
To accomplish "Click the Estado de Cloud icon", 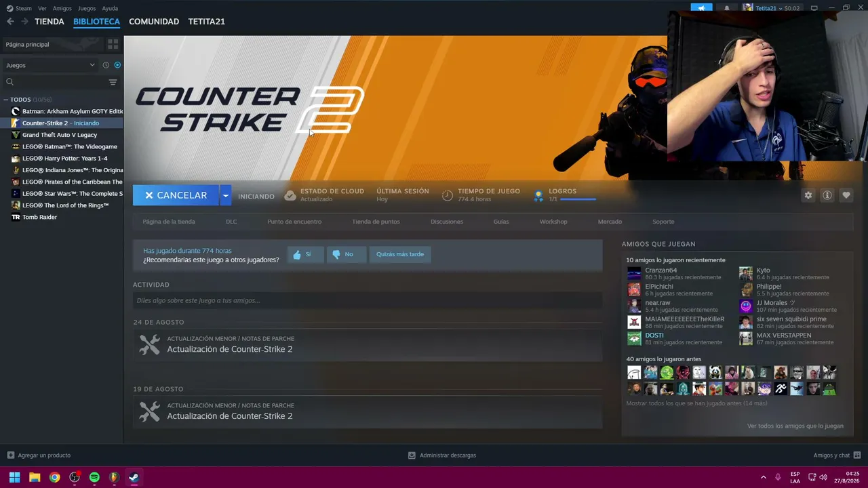I will tap(290, 196).
